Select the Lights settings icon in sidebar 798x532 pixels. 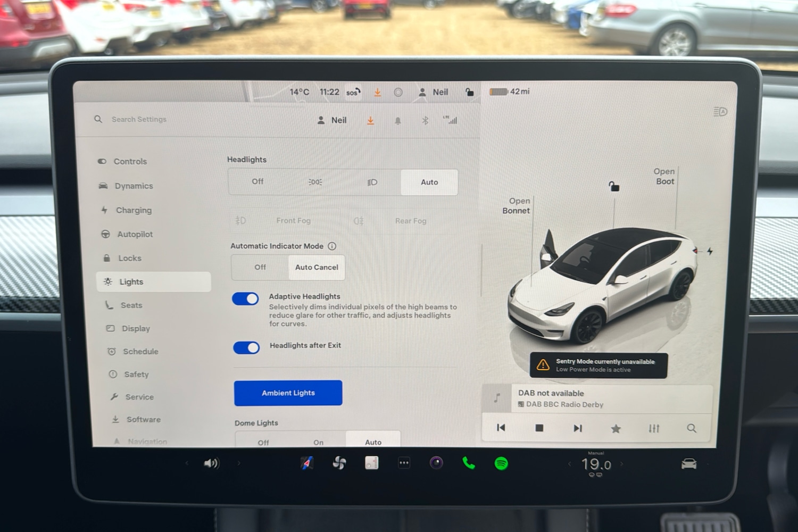[x=109, y=281]
